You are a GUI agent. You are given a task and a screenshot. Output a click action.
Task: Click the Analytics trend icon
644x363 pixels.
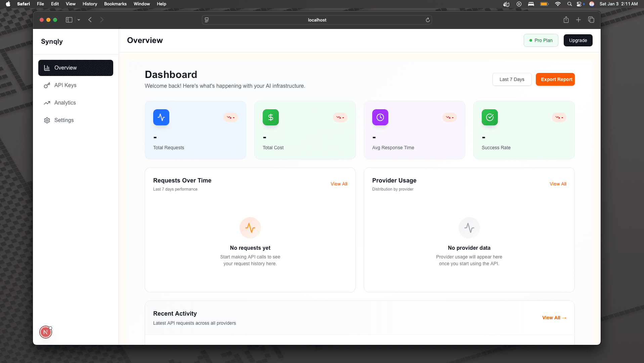47,103
